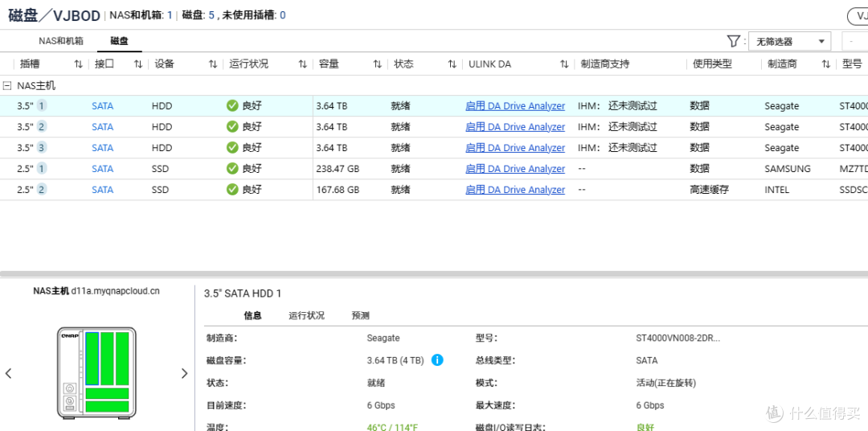
Task: Click the 良好 disk I/O log status
Action: [x=646, y=427]
